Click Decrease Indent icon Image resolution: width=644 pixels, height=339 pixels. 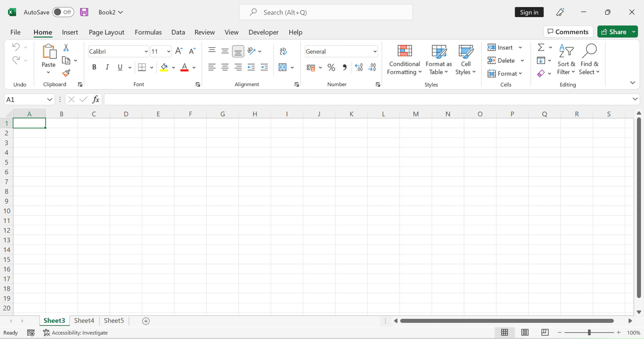(x=251, y=67)
